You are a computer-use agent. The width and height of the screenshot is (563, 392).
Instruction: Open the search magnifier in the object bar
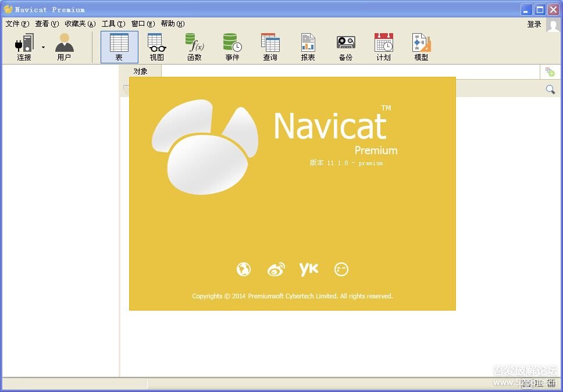coord(550,89)
